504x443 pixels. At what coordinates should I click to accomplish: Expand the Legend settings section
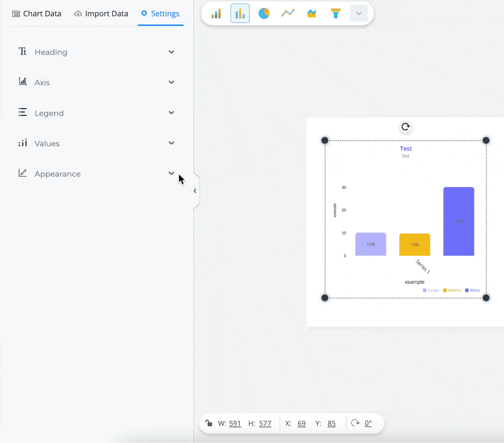(x=172, y=113)
